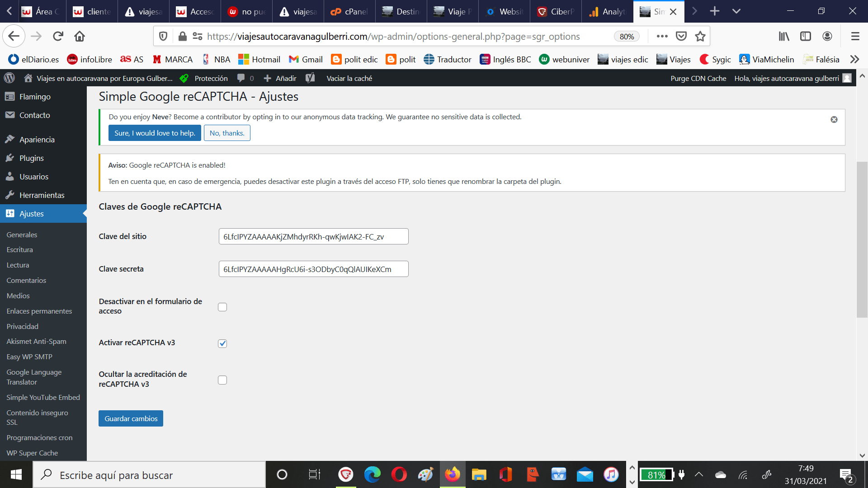Click the Yoast SEO icon in admin bar

pyautogui.click(x=310, y=78)
